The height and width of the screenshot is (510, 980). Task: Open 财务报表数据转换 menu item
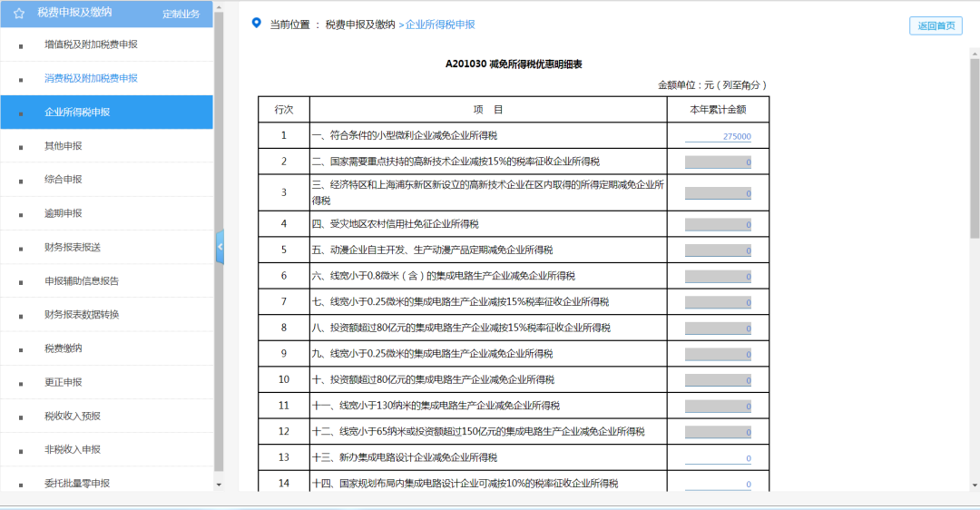107,314
